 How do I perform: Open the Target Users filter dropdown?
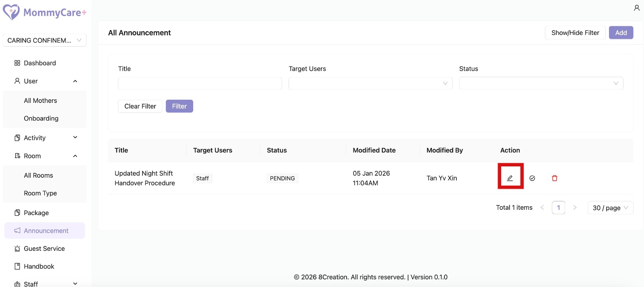[370, 83]
